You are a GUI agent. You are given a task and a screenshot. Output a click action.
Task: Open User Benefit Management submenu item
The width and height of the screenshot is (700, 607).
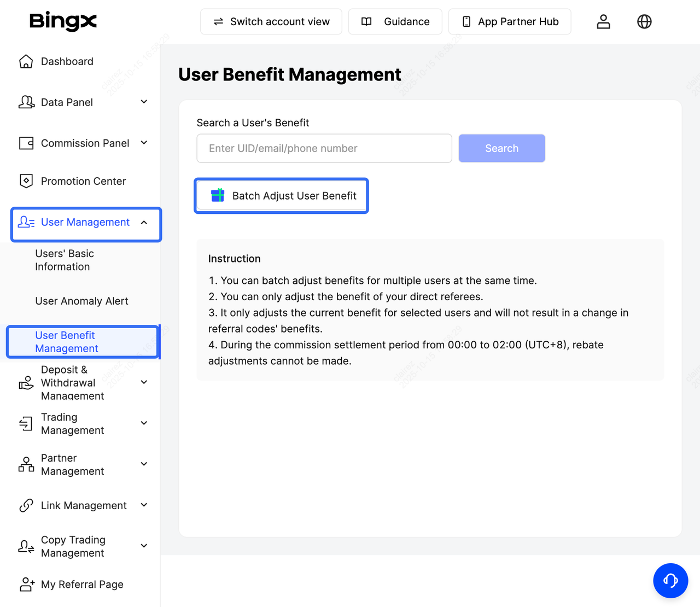[x=67, y=342]
